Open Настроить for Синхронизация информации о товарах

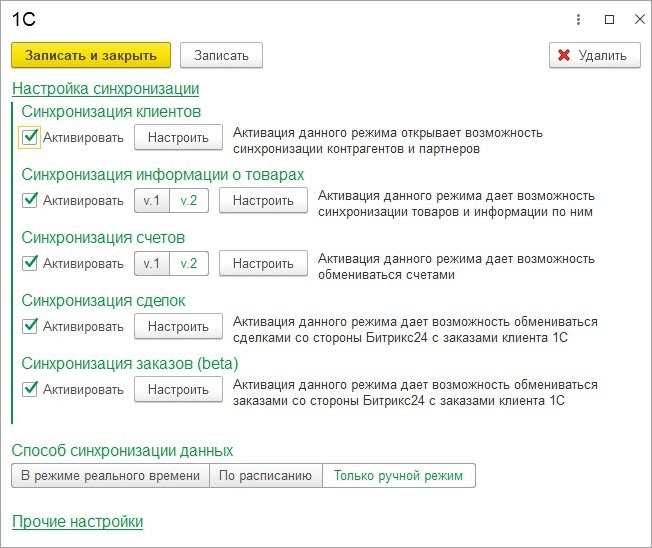263,200
